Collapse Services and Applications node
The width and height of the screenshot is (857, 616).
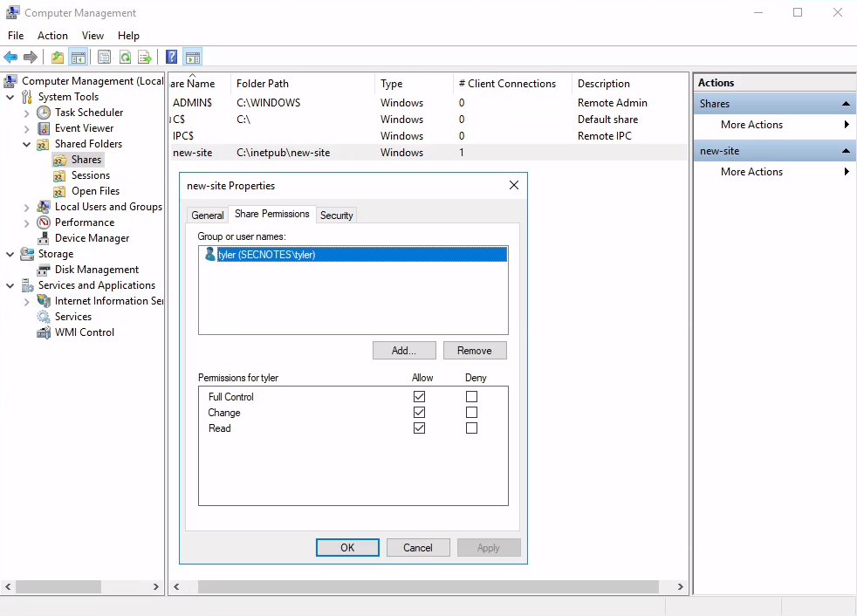10,286
